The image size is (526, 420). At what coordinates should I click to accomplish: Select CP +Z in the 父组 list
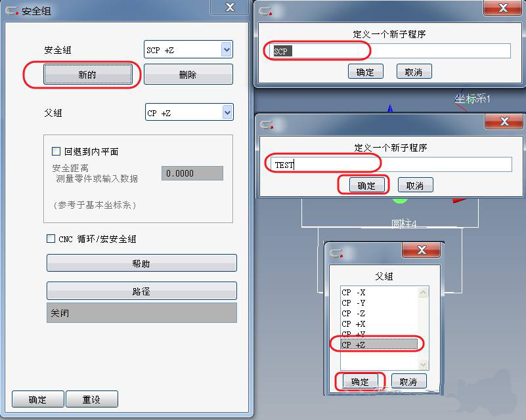coord(380,345)
